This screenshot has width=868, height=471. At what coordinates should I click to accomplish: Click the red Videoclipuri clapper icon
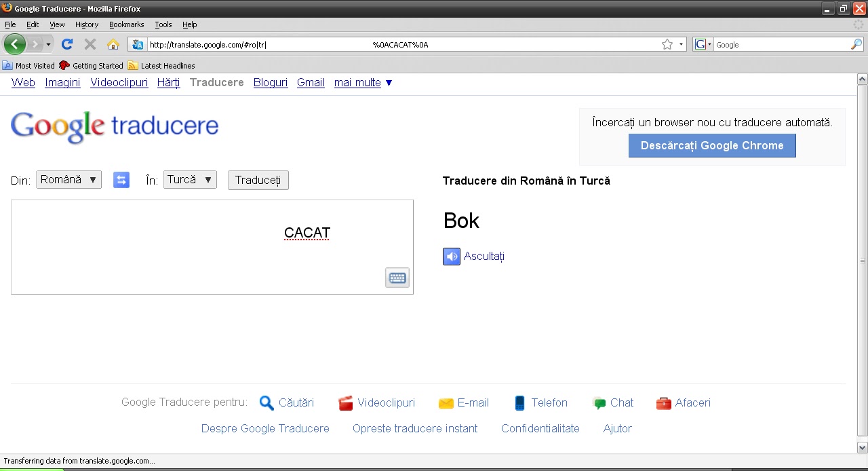346,403
